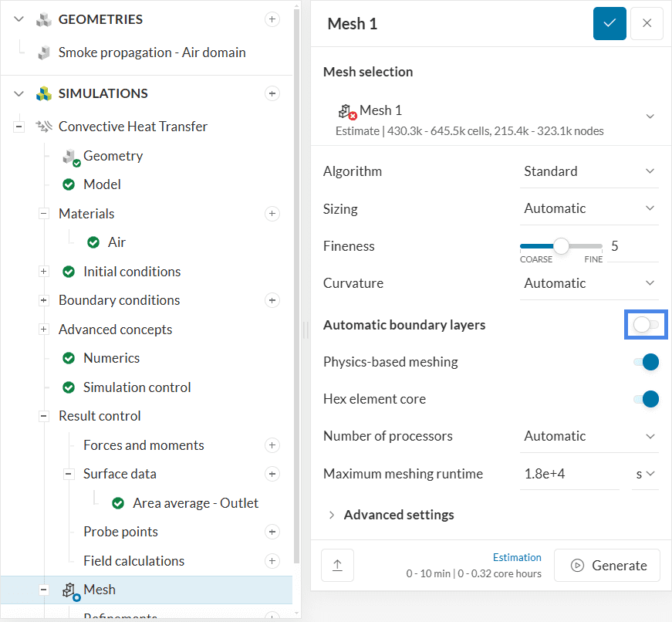Click the Fineness slider handle

tap(562, 246)
